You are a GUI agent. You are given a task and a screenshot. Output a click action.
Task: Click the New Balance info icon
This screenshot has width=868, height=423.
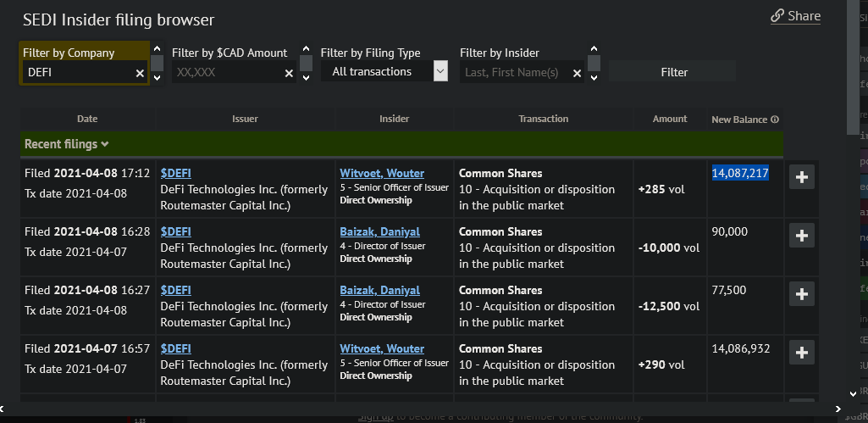coord(774,120)
